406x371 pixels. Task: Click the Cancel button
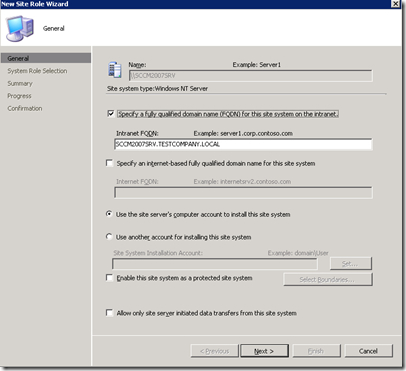pyautogui.click(x=369, y=351)
